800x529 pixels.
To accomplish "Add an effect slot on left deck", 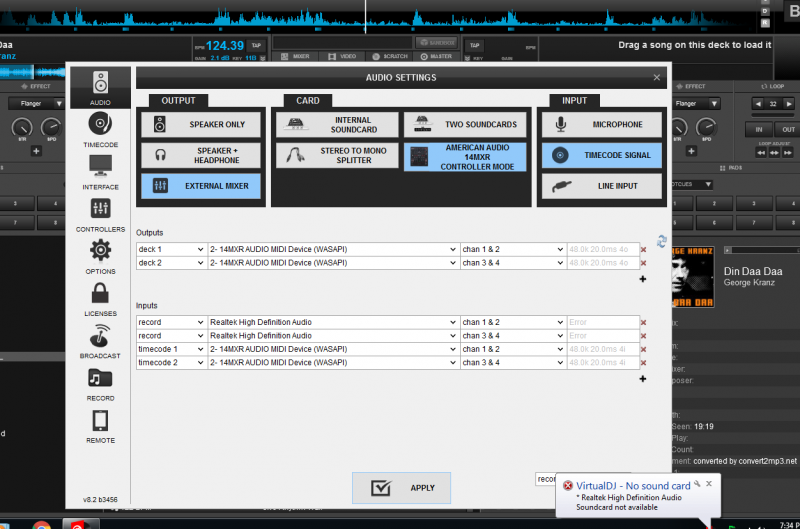I will (36, 151).
